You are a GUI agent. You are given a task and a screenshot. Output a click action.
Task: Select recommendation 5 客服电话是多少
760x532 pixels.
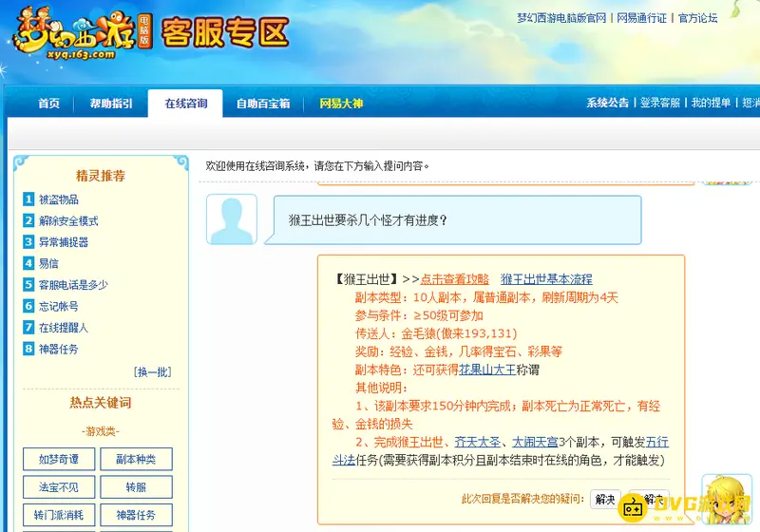(73, 285)
